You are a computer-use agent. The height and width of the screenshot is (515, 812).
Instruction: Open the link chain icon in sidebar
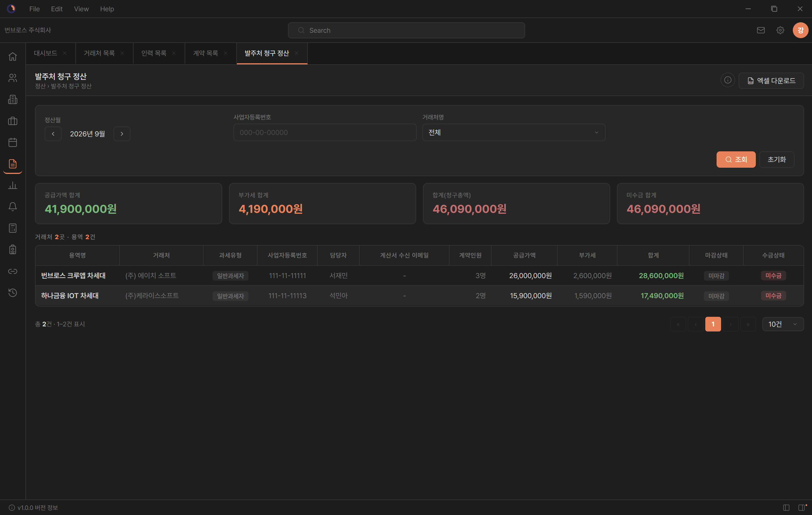pos(12,272)
